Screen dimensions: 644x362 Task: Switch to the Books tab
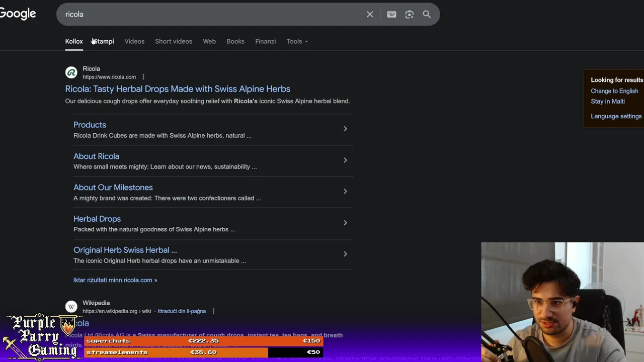[x=235, y=41]
